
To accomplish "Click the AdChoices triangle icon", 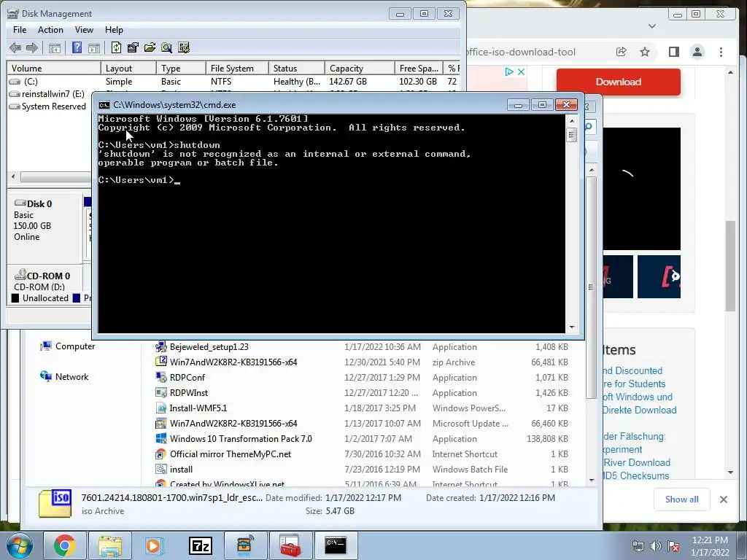I will click(509, 72).
